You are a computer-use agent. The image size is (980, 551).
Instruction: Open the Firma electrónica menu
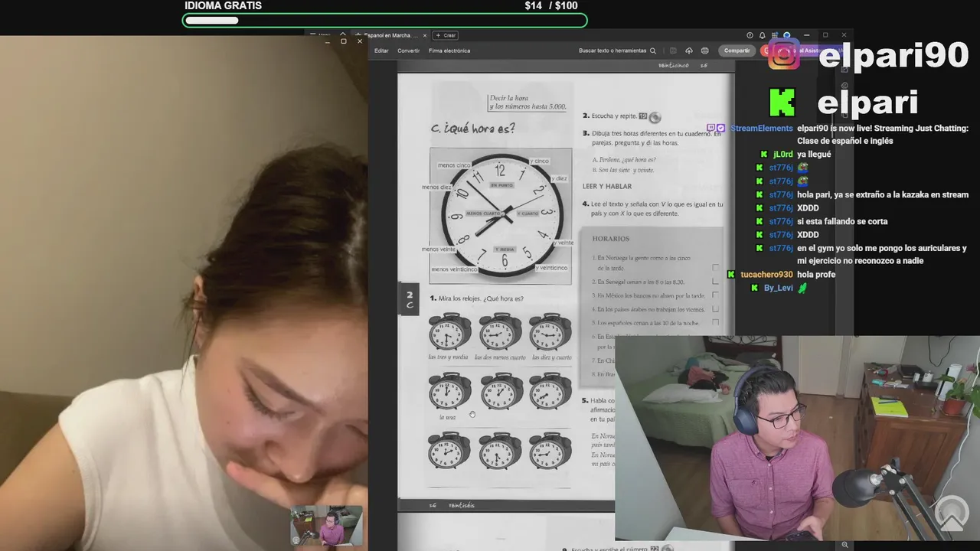tap(449, 51)
